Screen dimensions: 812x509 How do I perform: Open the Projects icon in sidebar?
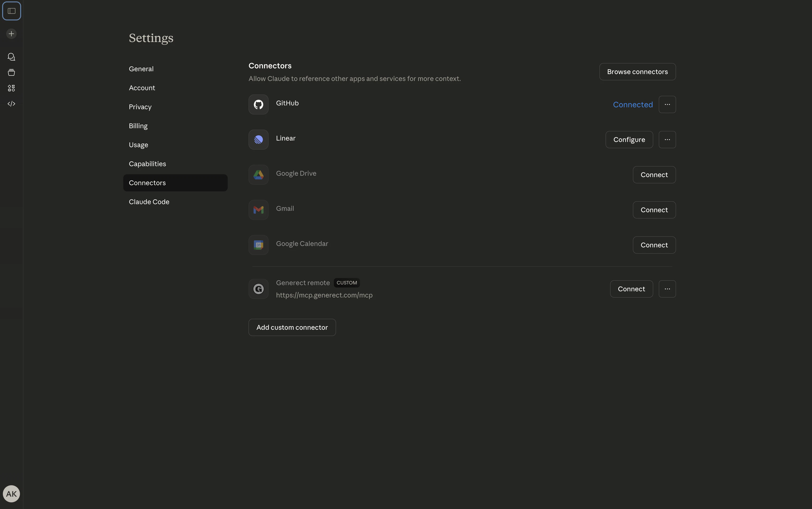11,72
